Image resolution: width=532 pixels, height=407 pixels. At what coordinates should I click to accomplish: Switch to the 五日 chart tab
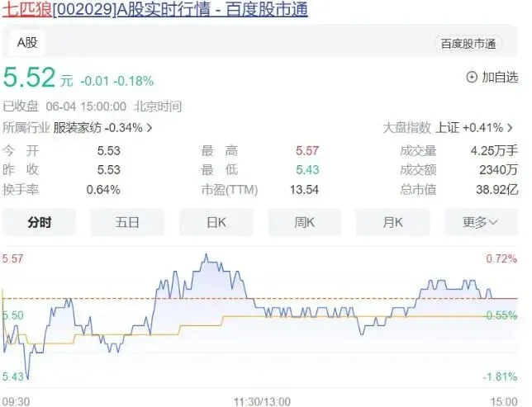click(127, 223)
